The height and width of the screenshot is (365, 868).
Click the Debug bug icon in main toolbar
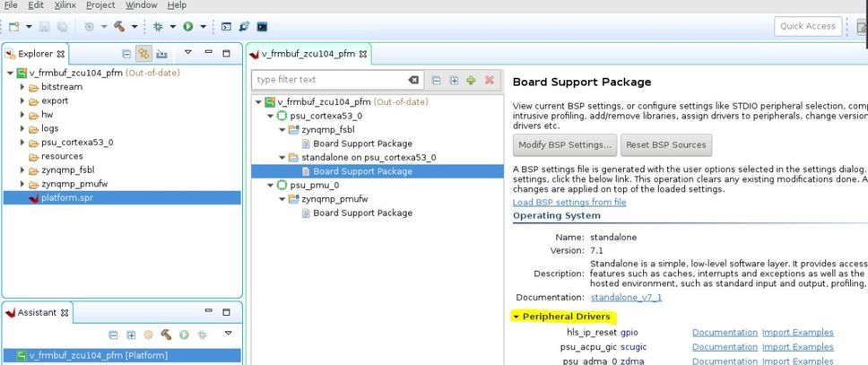click(158, 27)
